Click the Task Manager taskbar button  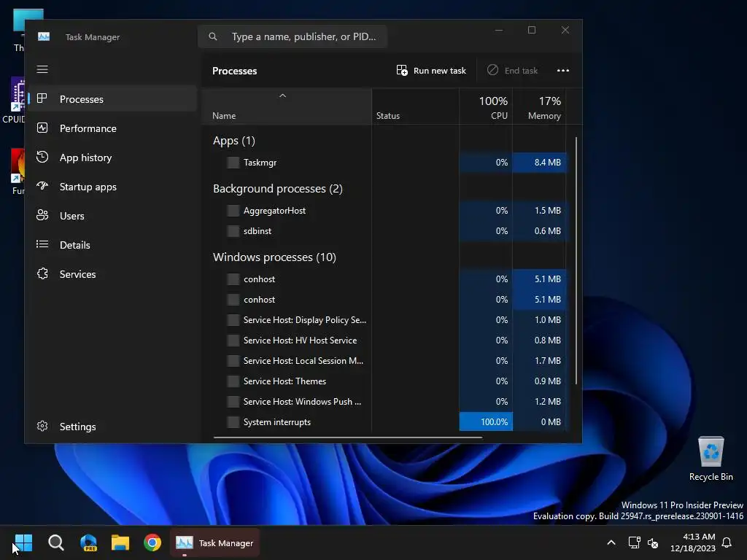point(214,542)
